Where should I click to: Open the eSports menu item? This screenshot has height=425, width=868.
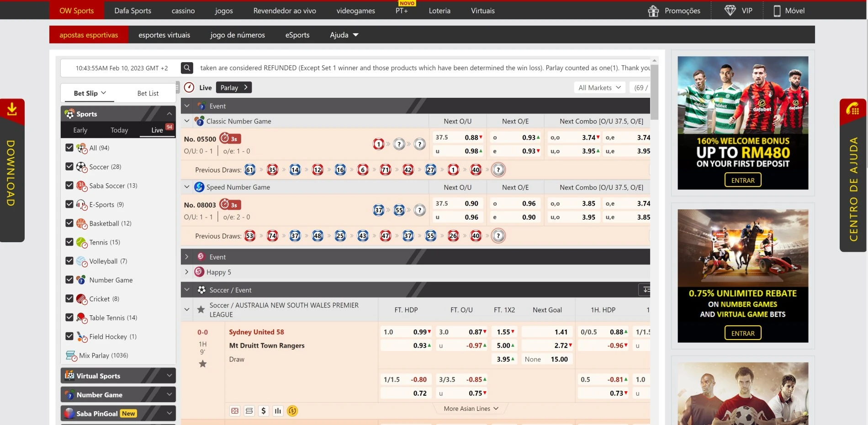297,35
